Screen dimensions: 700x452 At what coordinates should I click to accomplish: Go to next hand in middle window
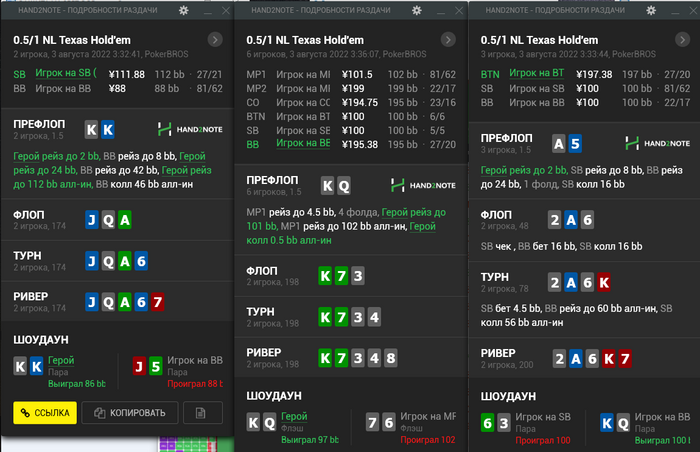click(448, 40)
